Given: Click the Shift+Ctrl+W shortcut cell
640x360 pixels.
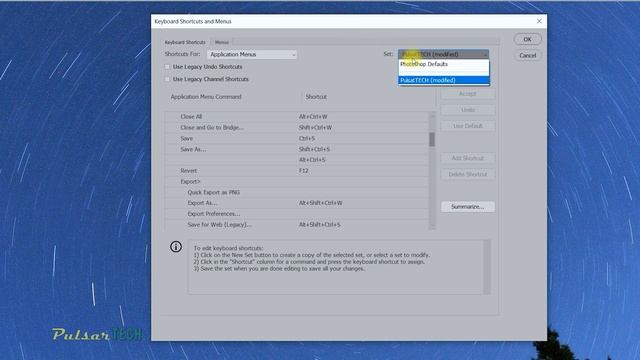Looking at the screenshot, I should coord(315,127).
